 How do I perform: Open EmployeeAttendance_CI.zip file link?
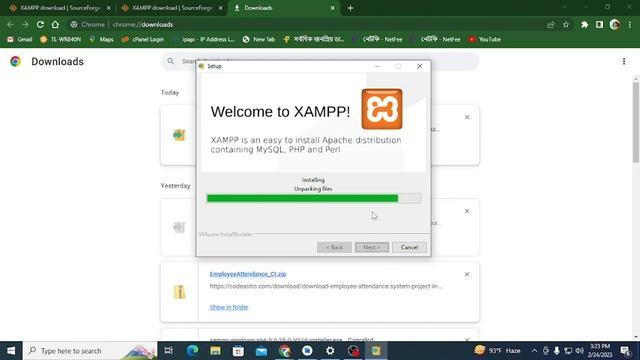coord(248,274)
